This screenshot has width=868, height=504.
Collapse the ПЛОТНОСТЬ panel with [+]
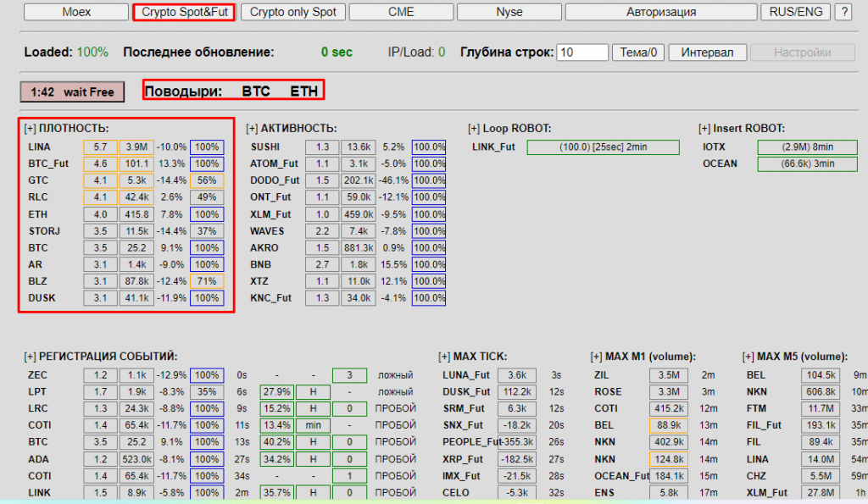31,129
